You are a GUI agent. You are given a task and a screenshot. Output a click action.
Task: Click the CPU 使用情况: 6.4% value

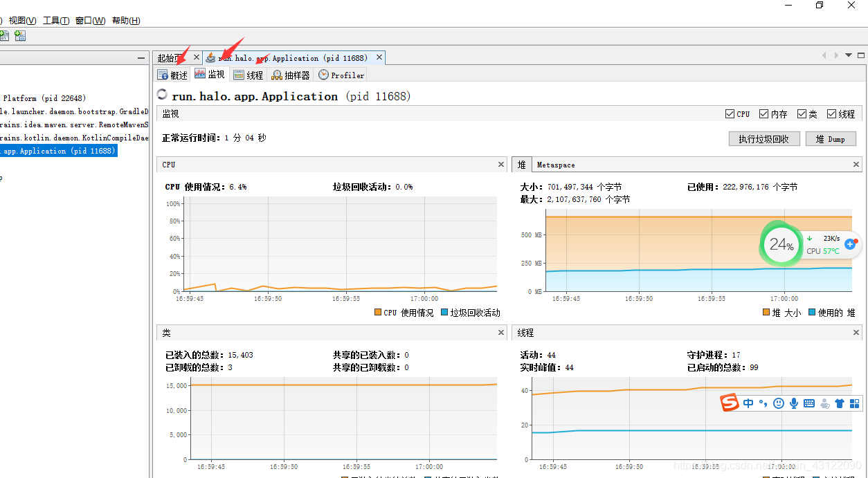tap(206, 187)
